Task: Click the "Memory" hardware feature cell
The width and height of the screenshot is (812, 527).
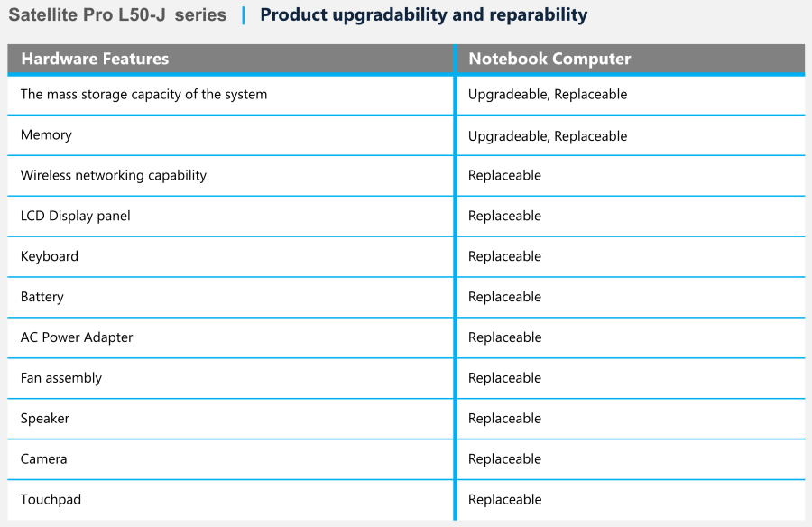Action: click(x=46, y=135)
